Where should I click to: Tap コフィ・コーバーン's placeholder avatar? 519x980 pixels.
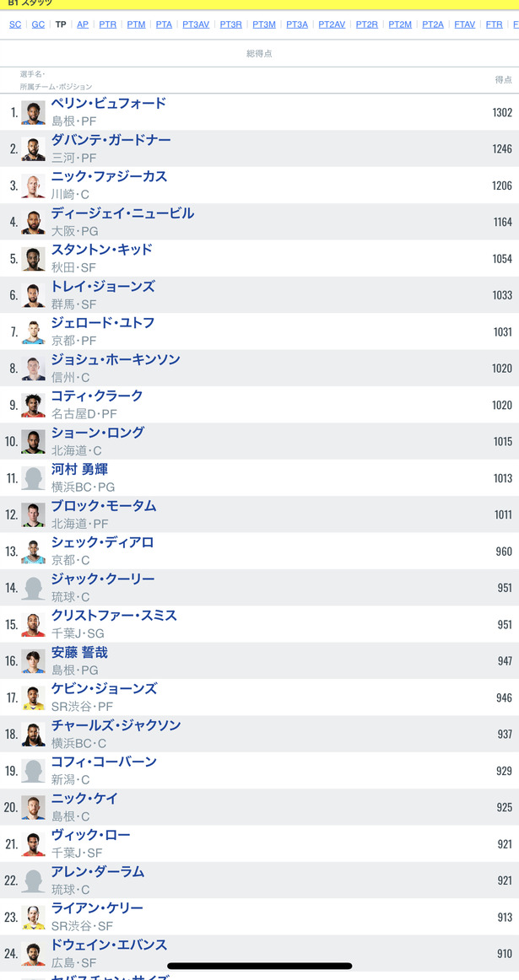click(x=33, y=771)
